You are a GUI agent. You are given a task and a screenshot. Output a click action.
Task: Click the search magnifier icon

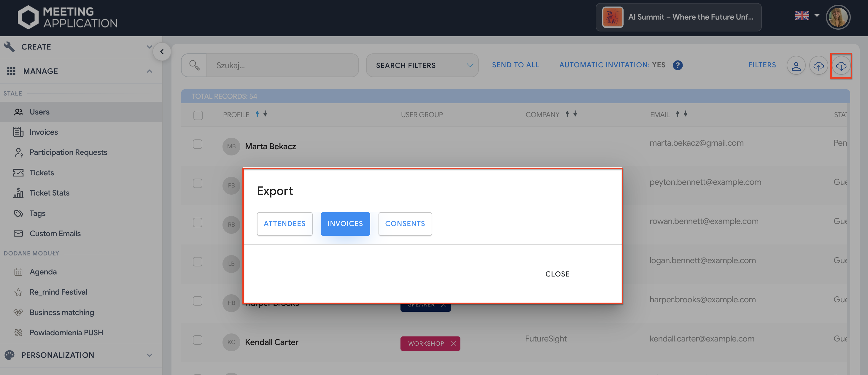194,65
